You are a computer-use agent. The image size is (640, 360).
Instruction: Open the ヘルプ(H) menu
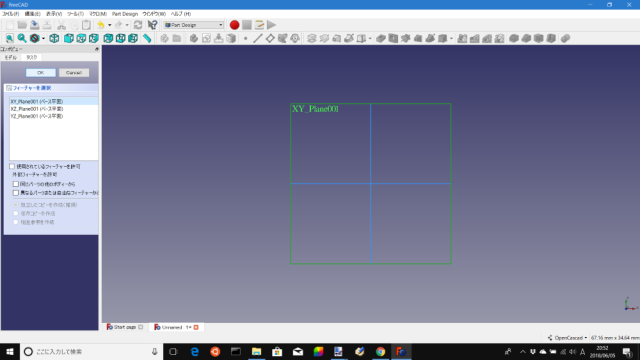(181, 14)
